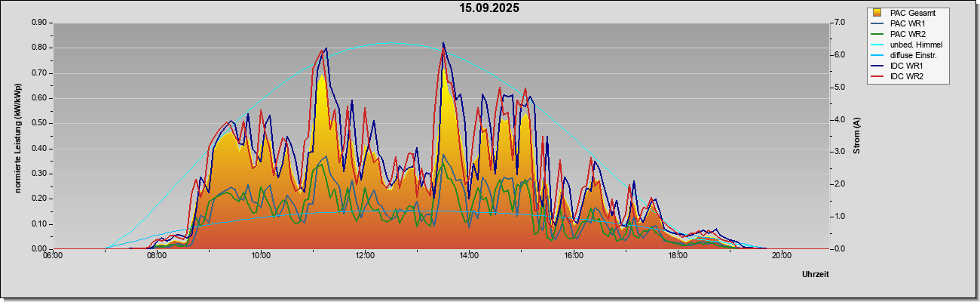Click the Strom (A) axis title
Image resolution: width=980 pixels, height=302 pixels.
857,136
